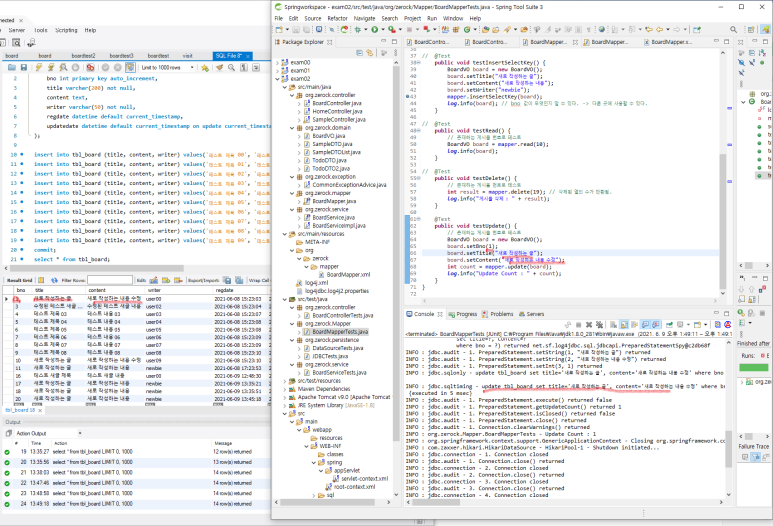Save SQL script icon in Workbench
Viewport: 773px width, 526px height.
tap(23, 68)
